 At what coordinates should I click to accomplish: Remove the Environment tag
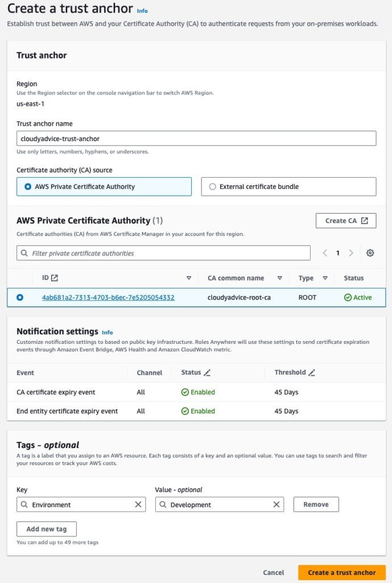(x=316, y=504)
